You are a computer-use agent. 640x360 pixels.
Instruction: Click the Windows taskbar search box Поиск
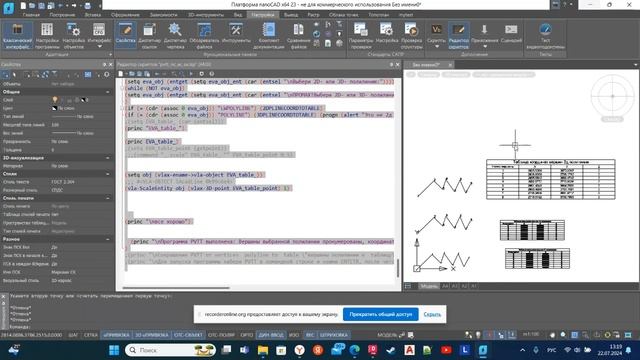(170, 350)
